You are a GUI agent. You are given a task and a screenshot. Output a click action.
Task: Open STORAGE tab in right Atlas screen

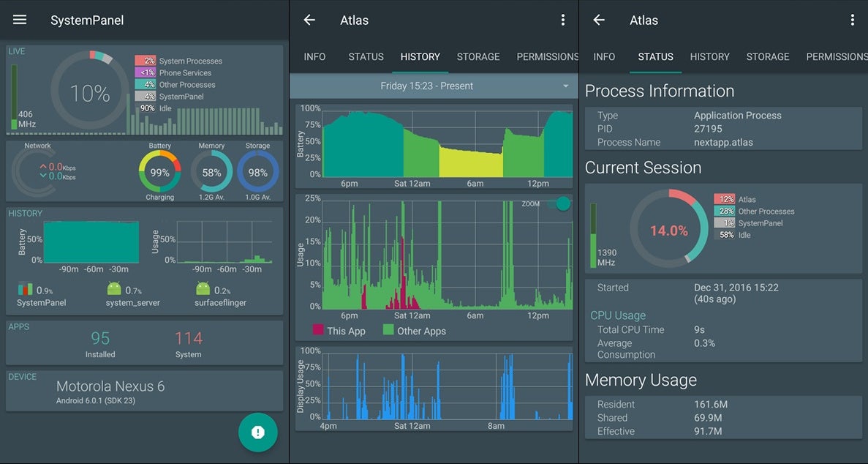768,56
